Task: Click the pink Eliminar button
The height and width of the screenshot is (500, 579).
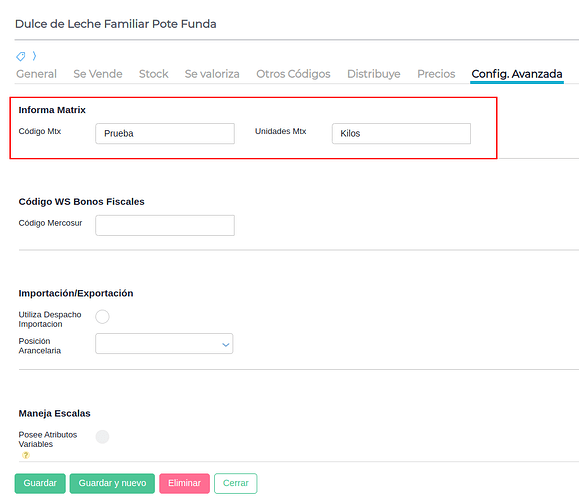Action: tap(184, 483)
